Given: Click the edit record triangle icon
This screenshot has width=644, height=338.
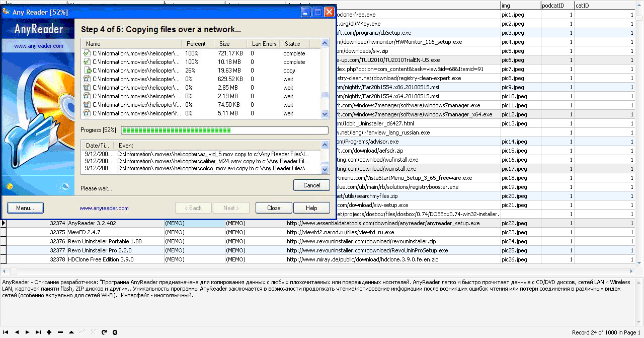Looking at the screenshot, I should (71, 332).
